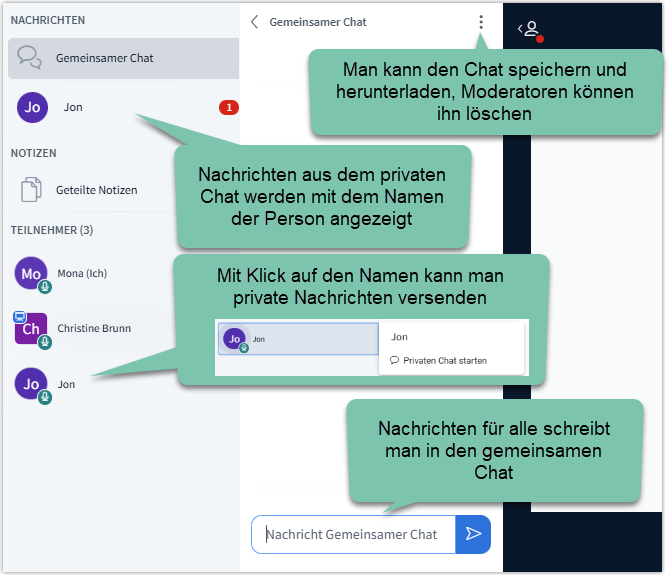This screenshot has height=576, width=670.
Task: Open the user menu for Jon in Teilnehmer
Action: (66, 384)
